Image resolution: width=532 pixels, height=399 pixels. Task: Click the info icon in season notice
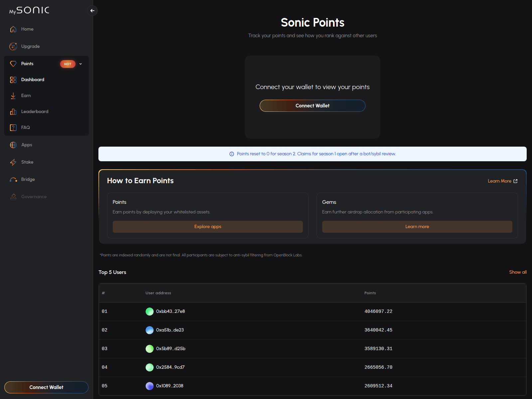click(x=232, y=154)
